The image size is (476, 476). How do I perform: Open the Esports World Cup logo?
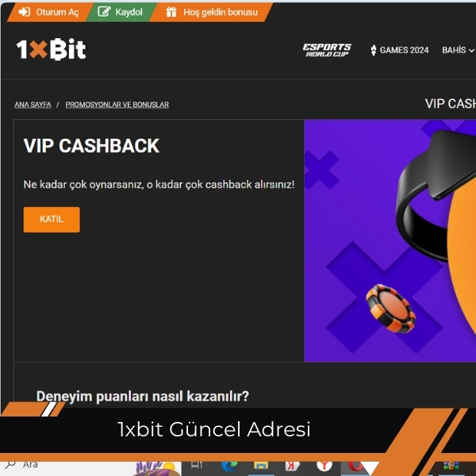pos(327,50)
